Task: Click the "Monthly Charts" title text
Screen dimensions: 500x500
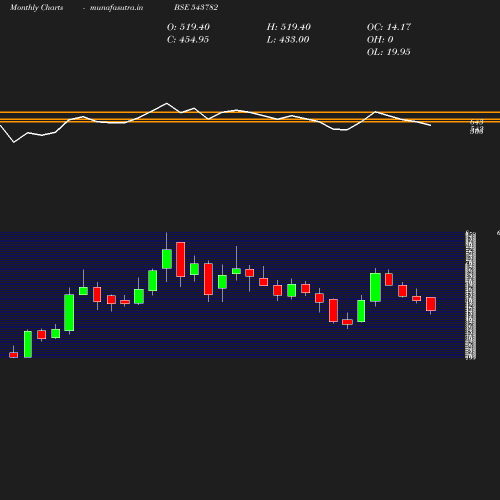Action: click(36, 8)
